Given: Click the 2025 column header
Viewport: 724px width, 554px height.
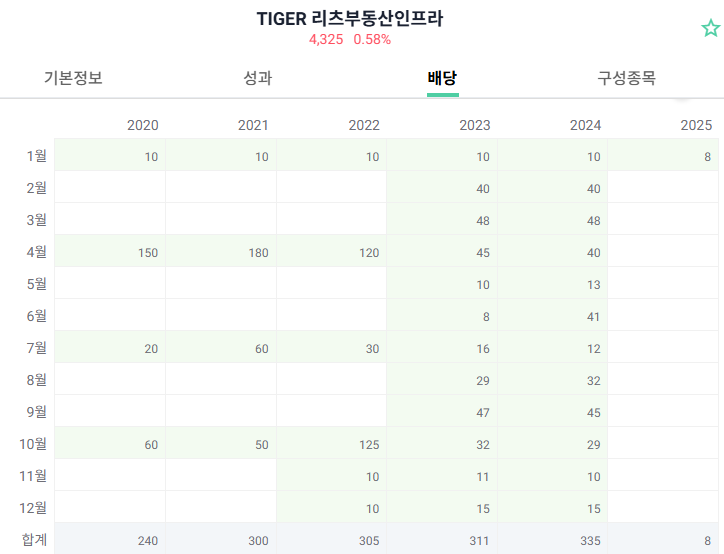Looking at the screenshot, I should pyautogui.click(x=696, y=125).
